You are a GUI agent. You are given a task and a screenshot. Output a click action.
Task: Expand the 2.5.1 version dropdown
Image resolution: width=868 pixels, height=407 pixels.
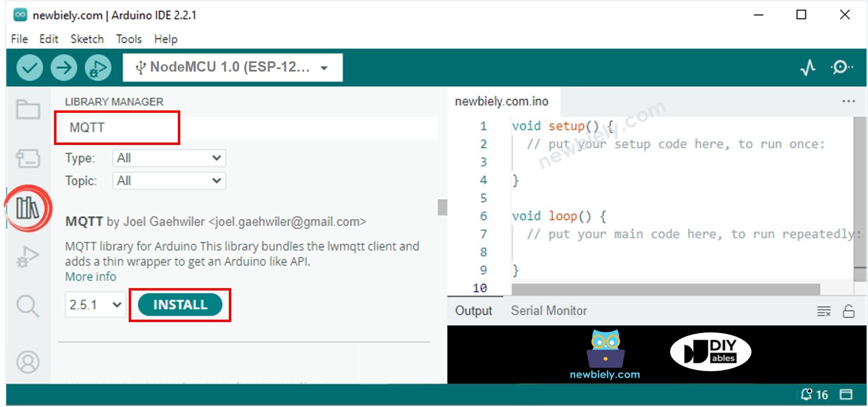click(x=95, y=305)
